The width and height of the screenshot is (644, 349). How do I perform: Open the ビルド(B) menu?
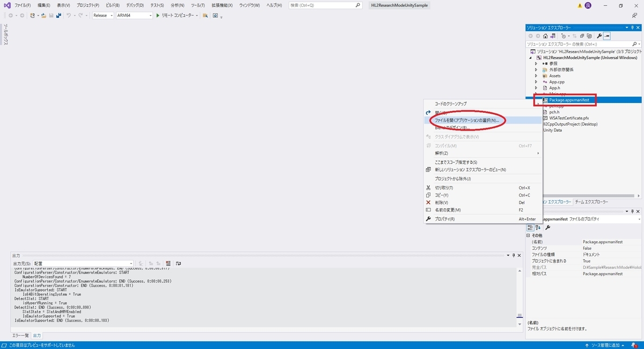[113, 5]
